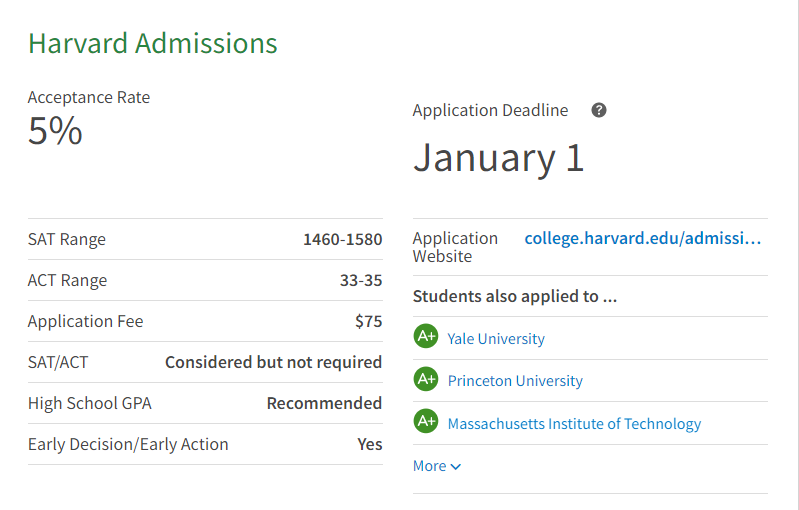Click the A+ badge beside Princeton University
This screenshot has height=510, width=799.
point(426,379)
